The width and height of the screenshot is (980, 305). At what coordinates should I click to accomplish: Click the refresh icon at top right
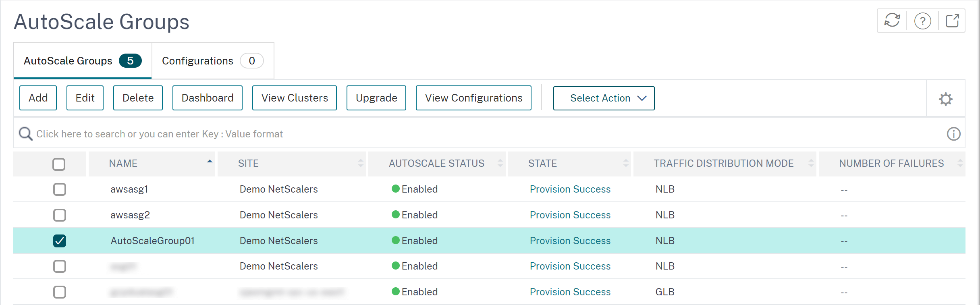click(x=892, y=21)
